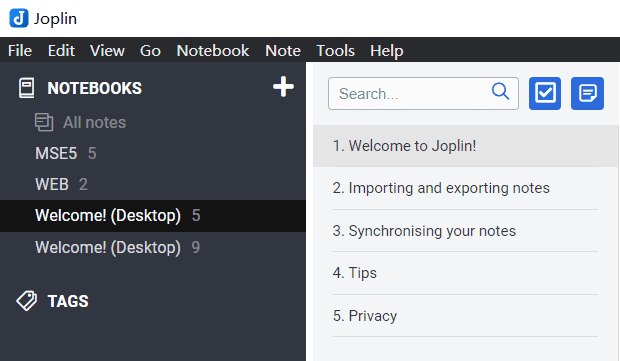The image size is (620, 361).
Task: Click the Tags label icon
Action: point(26,301)
